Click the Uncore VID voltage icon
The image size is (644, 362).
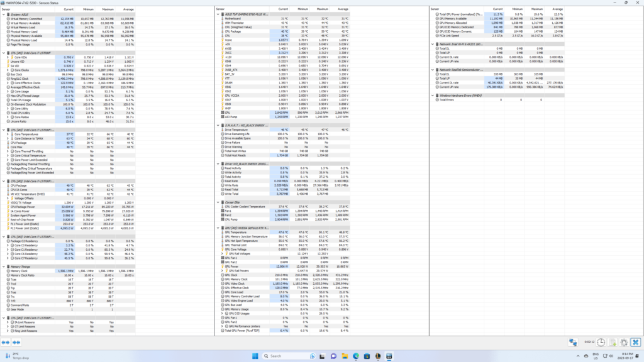pyautogui.click(x=8, y=62)
